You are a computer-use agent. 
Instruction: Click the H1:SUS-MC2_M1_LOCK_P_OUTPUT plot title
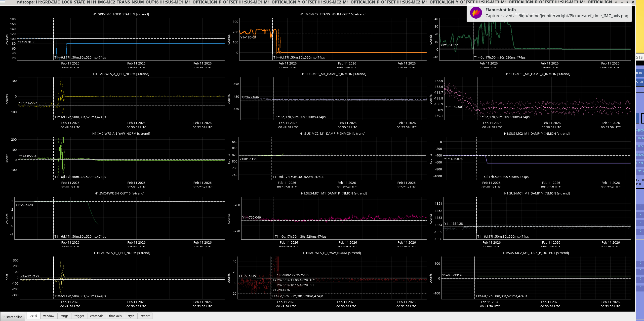[x=536, y=253]
